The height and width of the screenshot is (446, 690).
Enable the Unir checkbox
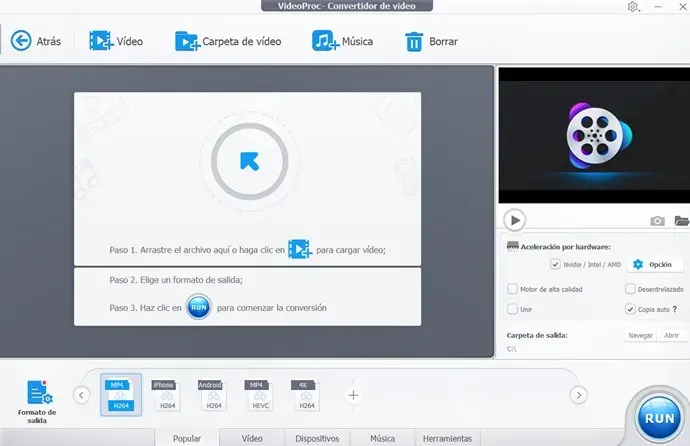click(512, 309)
